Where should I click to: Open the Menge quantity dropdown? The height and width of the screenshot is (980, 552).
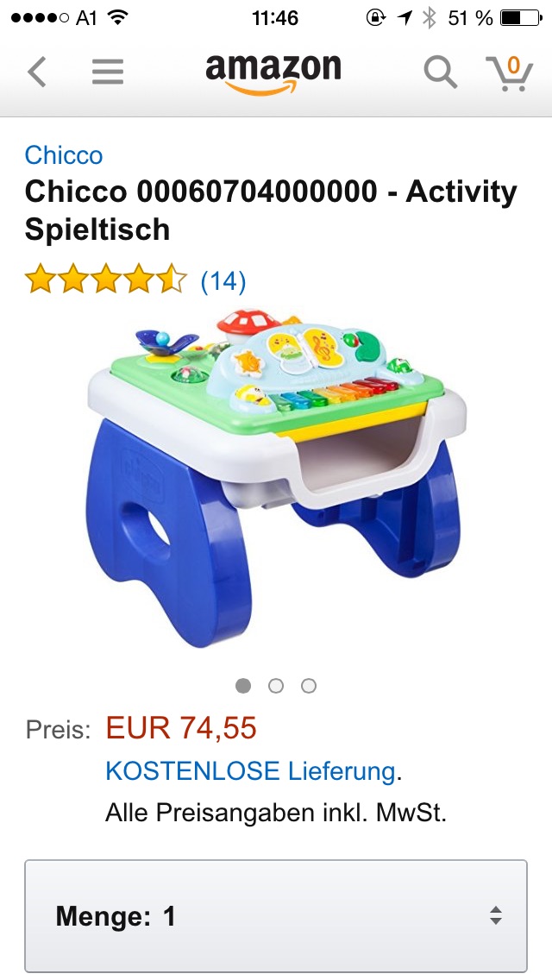276,915
